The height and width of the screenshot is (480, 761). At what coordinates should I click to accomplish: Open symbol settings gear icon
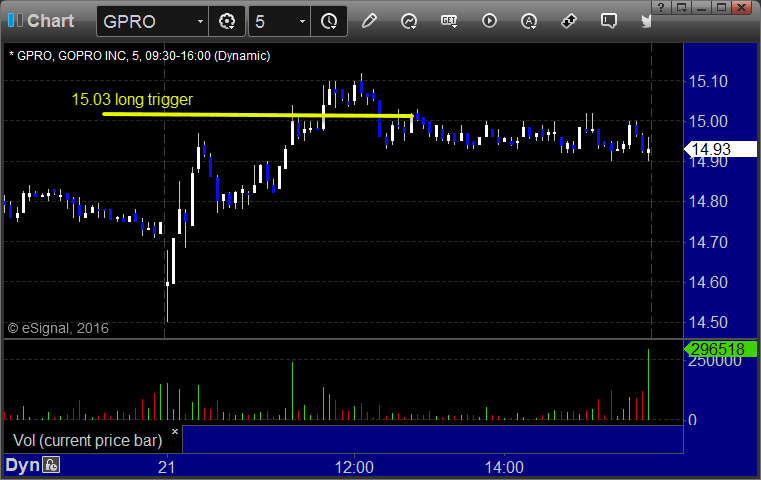tap(227, 21)
